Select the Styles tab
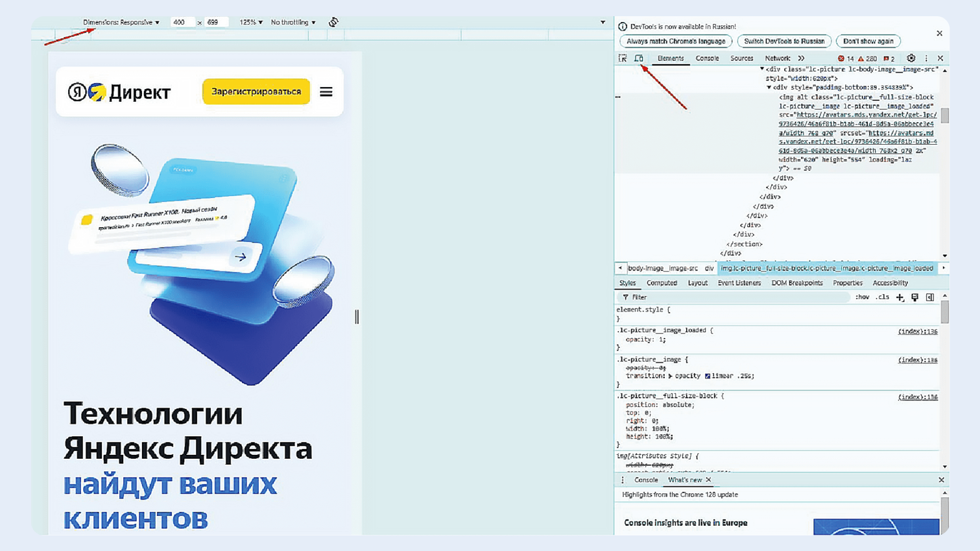Screen dimensions: 980x551 click(627, 283)
